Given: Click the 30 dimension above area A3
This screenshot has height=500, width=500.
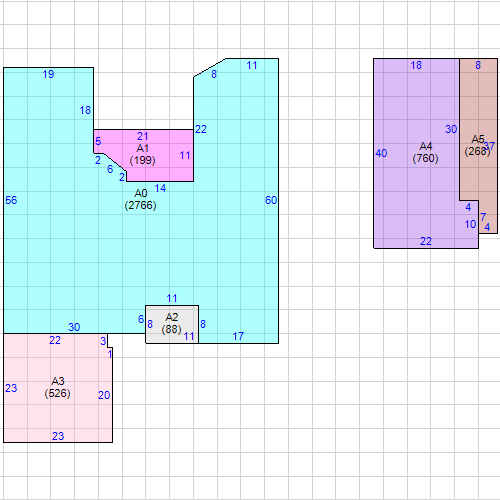Looking at the screenshot, I should [x=74, y=327].
